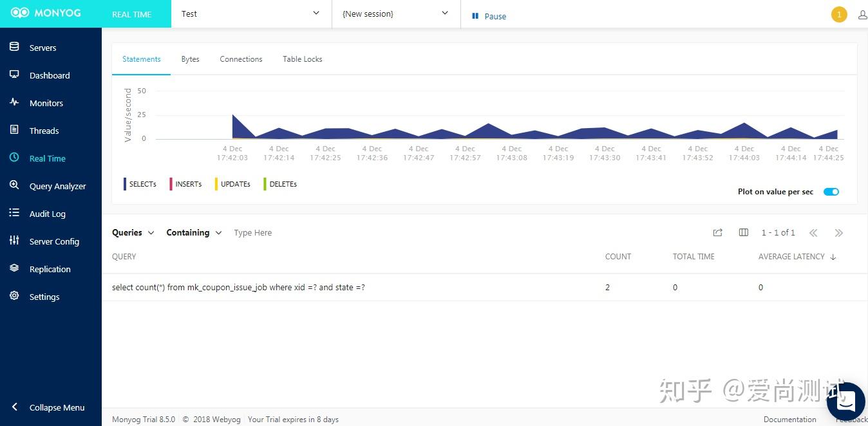Open the Servers panel from the sidebar
This screenshot has height=426, width=868.
click(x=42, y=47)
